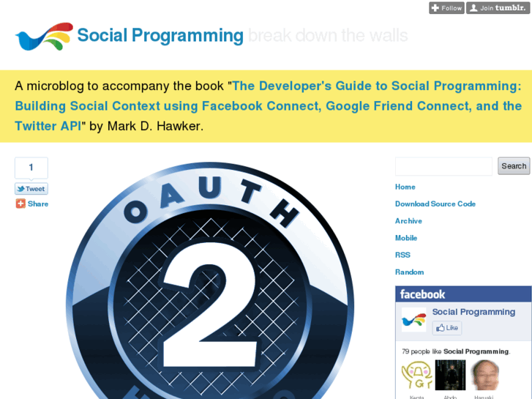Click the tweet count bubble showing 1

[31, 168]
